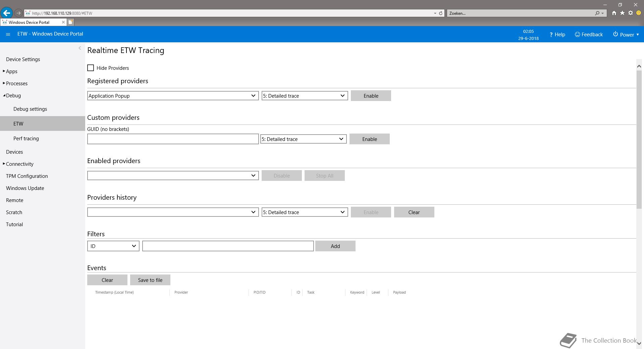Open Debug settings page
Viewport: 644px width, 349px height.
pos(30,109)
